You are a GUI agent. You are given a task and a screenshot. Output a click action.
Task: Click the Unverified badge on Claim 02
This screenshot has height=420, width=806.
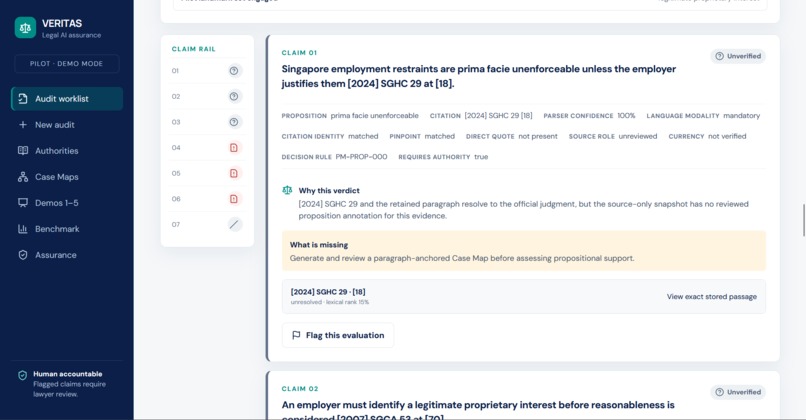coord(738,392)
